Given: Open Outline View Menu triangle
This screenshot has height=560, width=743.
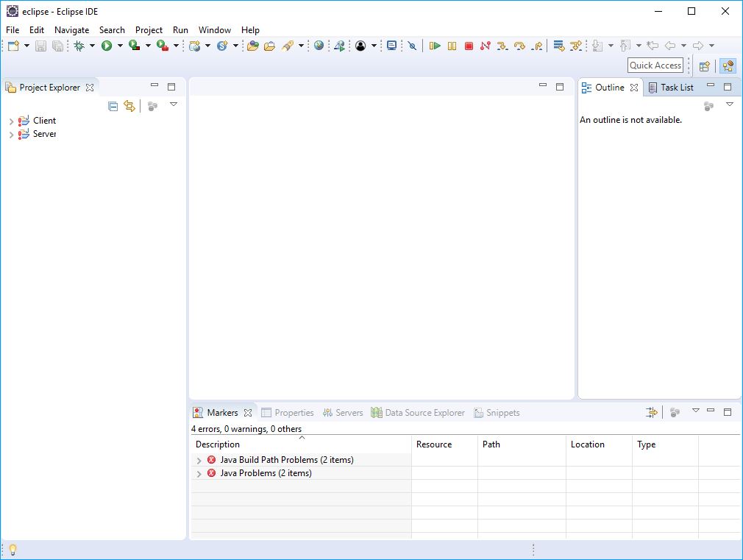Looking at the screenshot, I should coord(729,104).
